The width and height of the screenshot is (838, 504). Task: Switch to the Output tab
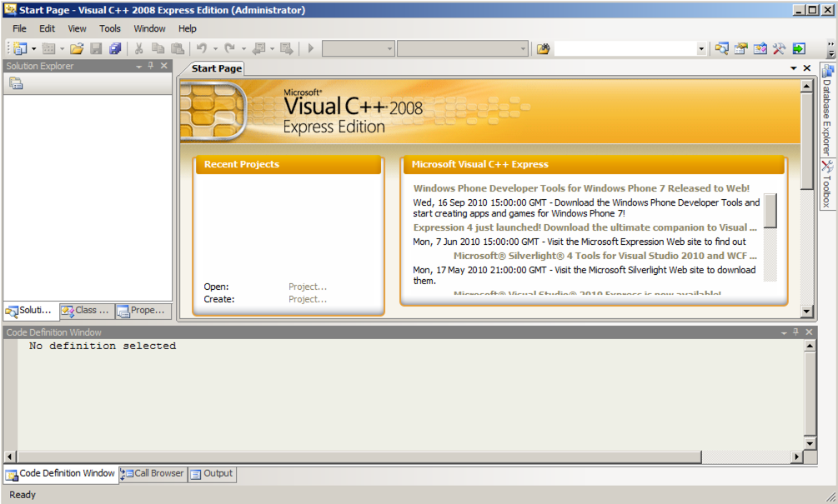212,473
